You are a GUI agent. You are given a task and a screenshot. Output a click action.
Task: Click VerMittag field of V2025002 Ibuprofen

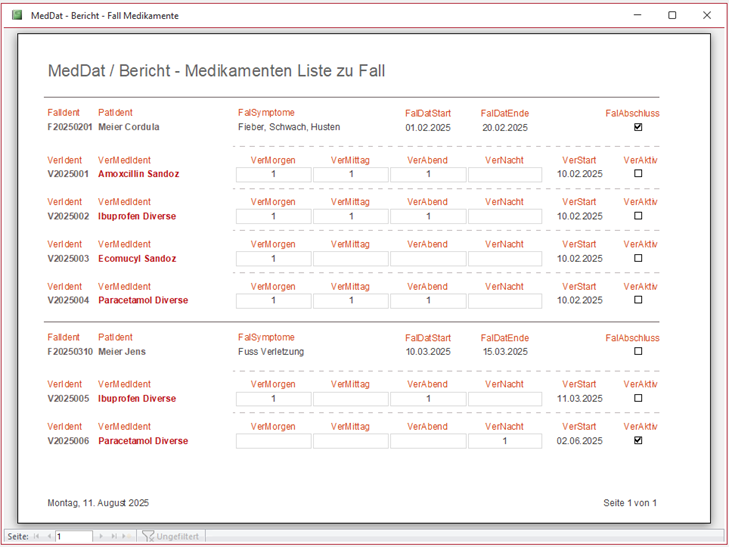[351, 216]
